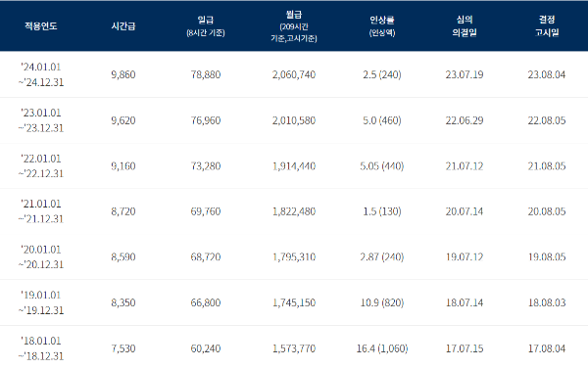
Task: Select monthly wage value 2,010,580
Action: pyautogui.click(x=294, y=120)
